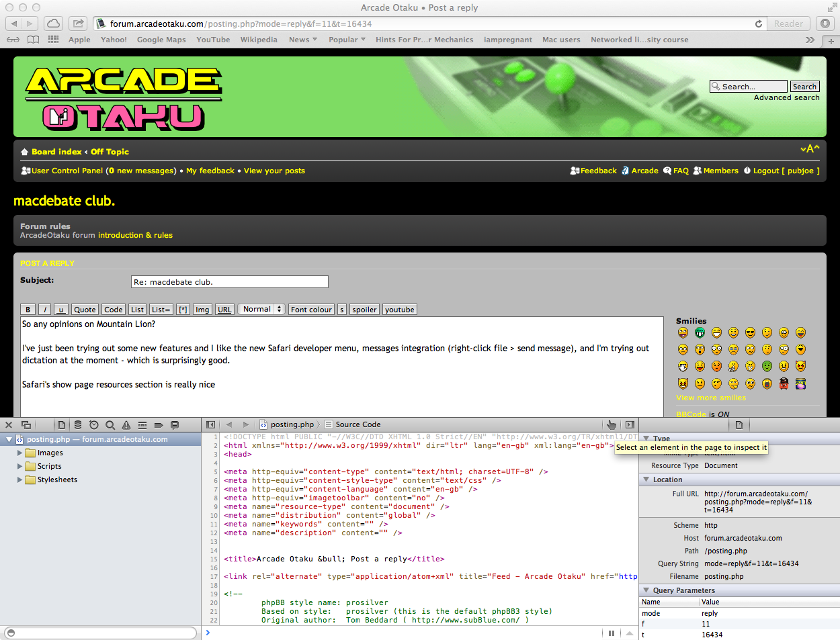Image resolution: width=840 pixels, height=640 pixels.
Task: Open the Google Maps bookmark
Action: (161, 40)
